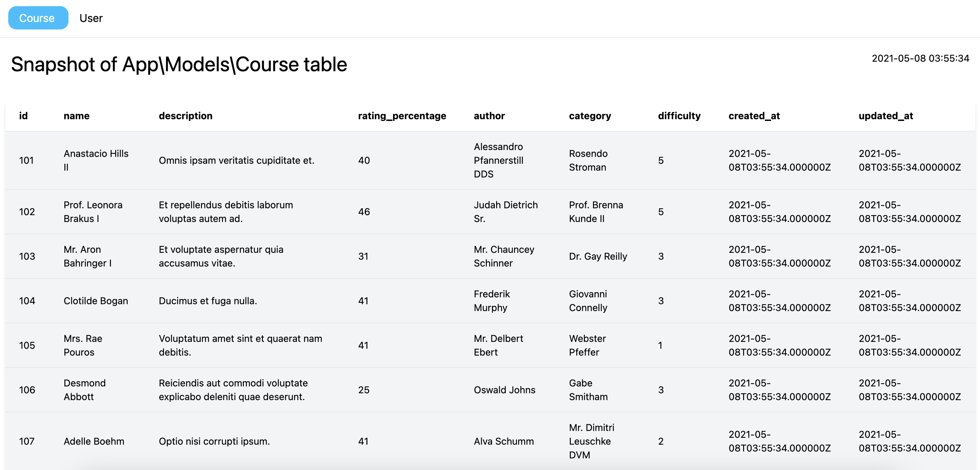Viewport: 980px width, 470px height.
Task: Click the author column header
Action: [x=489, y=116]
